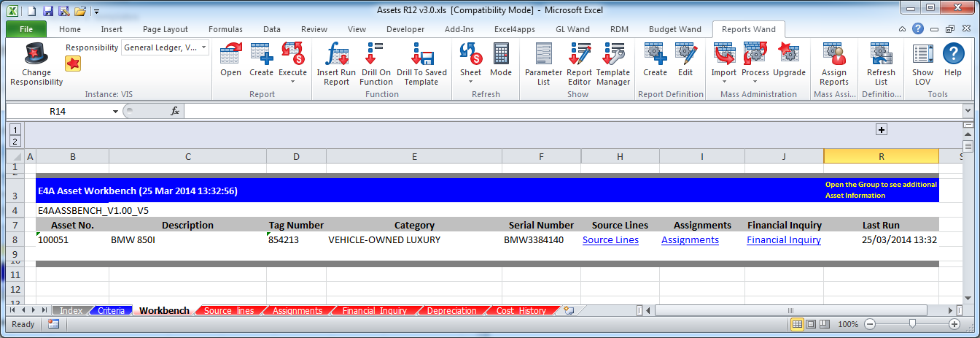
Task: Select the BMW 850I description cell
Action: 187,239
